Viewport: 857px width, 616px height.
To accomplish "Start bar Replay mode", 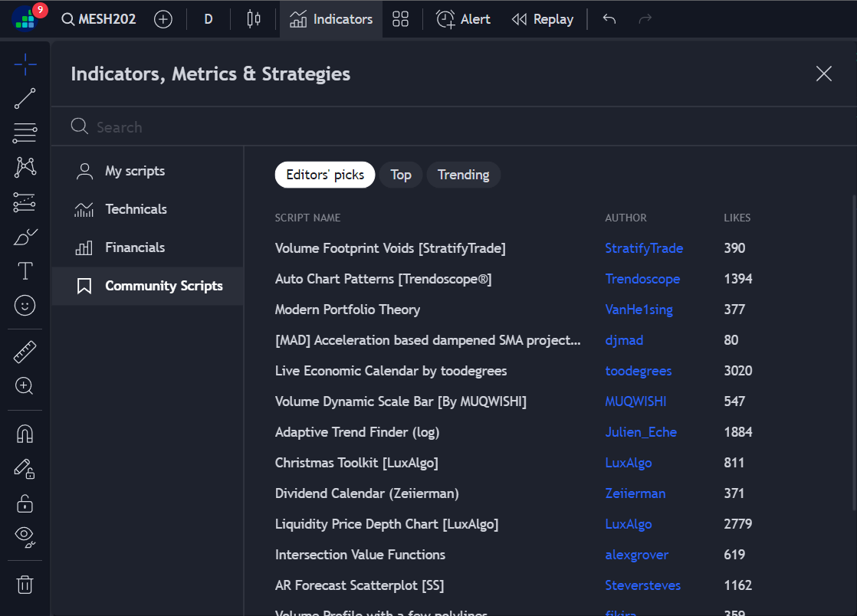I will click(x=543, y=19).
